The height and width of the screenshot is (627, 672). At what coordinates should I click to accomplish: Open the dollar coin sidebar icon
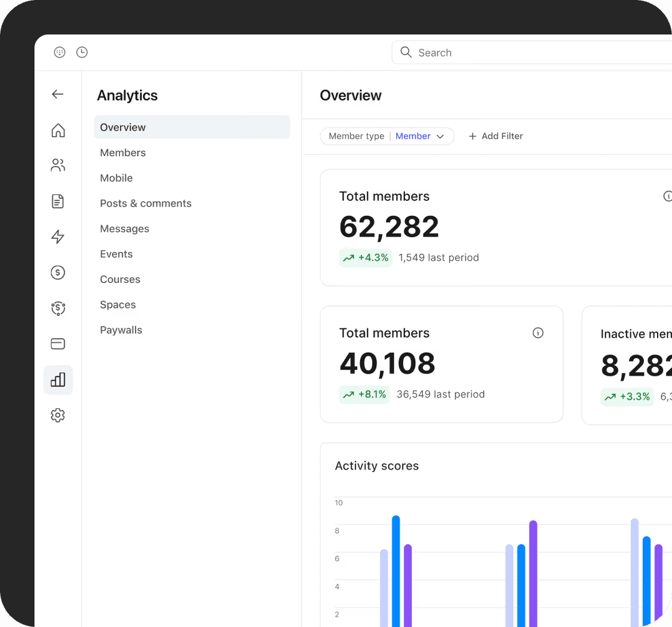tap(58, 272)
